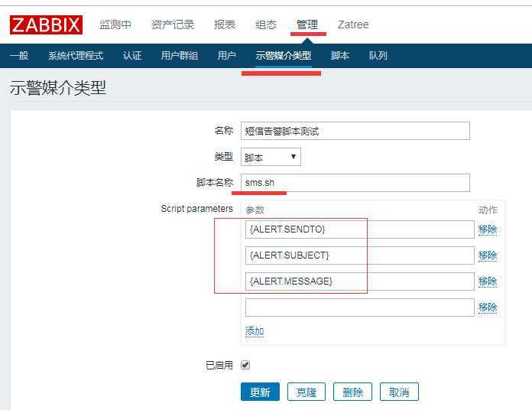Click the 取消 button
Screen dimensions: 532x410
(x=399, y=392)
